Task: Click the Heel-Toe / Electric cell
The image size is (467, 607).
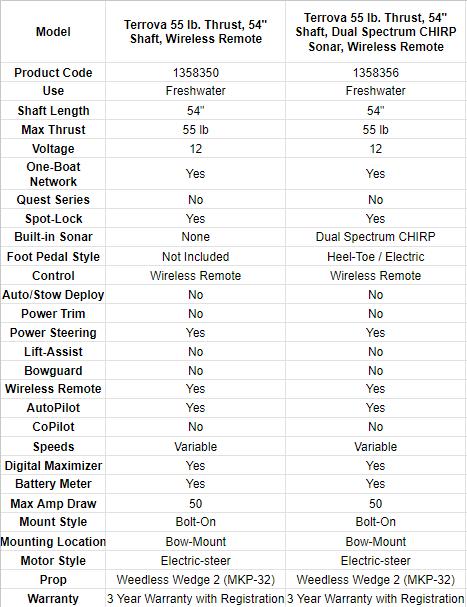Action: click(x=376, y=256)
